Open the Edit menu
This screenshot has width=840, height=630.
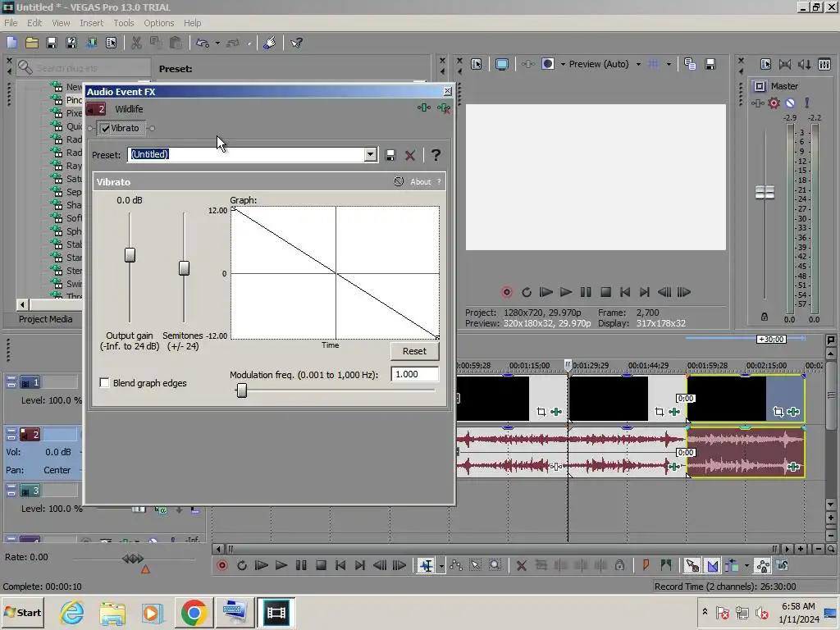coord(34,23)
